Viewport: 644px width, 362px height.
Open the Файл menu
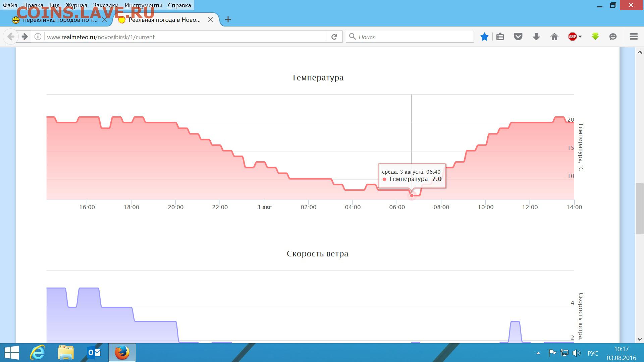click(x=10, y=5)
